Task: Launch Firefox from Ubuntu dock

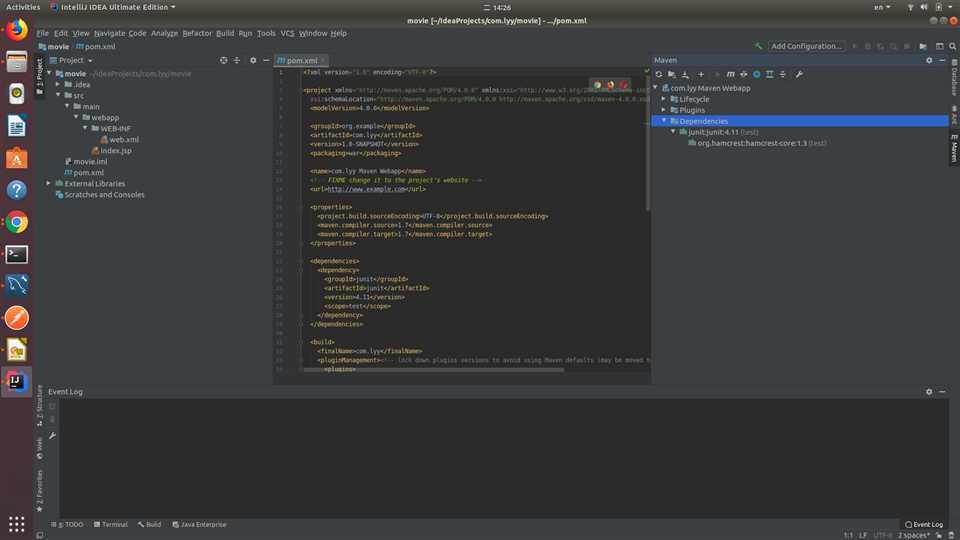Action: pos(17,29)
